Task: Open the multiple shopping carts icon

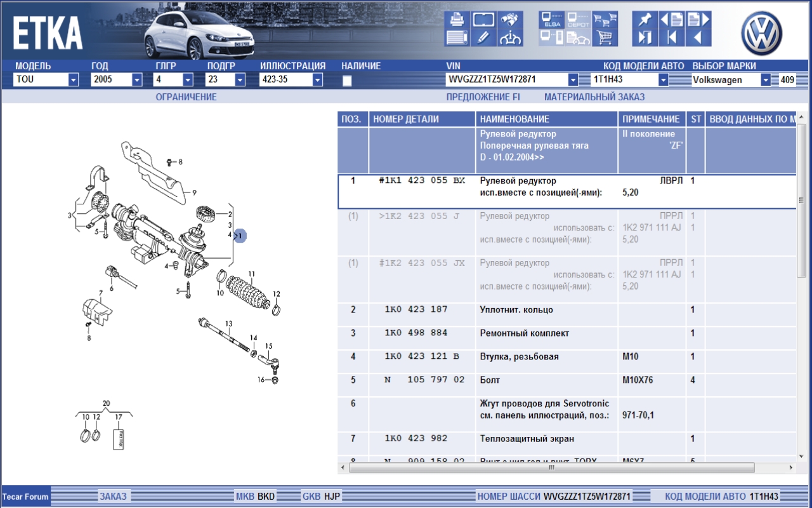Action: [605, 20]
